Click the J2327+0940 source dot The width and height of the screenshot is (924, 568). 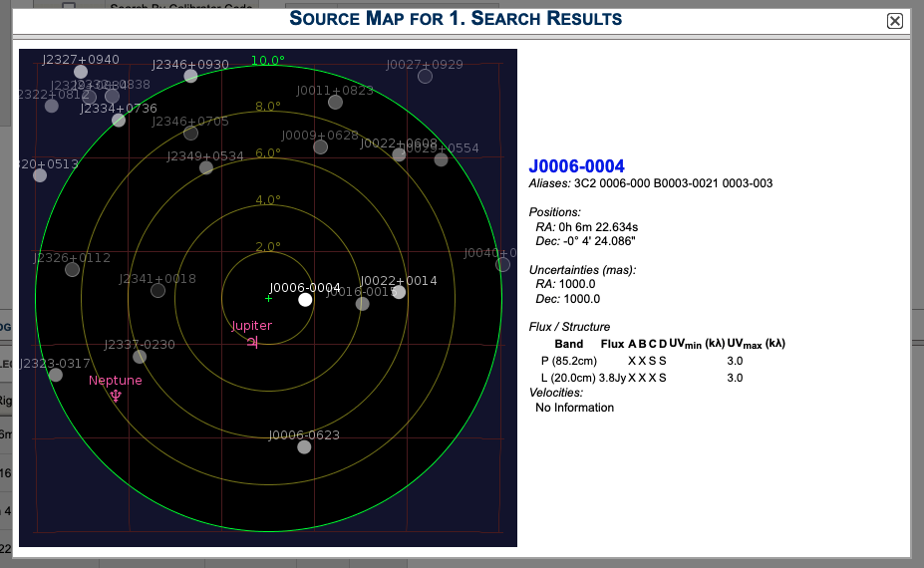[x=81, y=72]
